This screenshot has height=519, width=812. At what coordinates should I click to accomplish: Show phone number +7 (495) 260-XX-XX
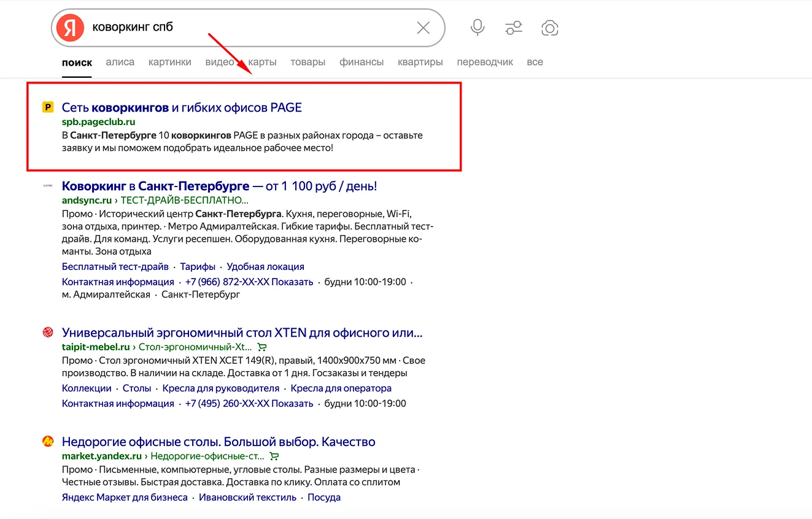click(x=249, y=403)
